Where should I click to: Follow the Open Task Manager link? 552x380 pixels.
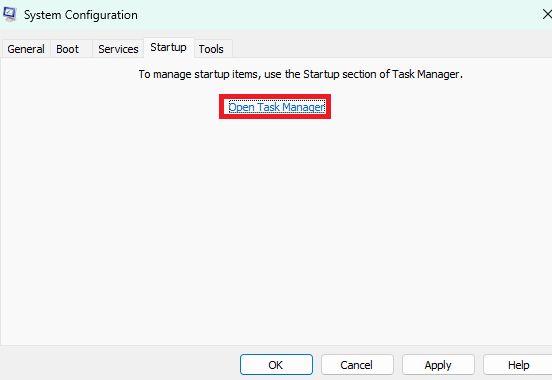pyautogui.click(x=277, y=107)
